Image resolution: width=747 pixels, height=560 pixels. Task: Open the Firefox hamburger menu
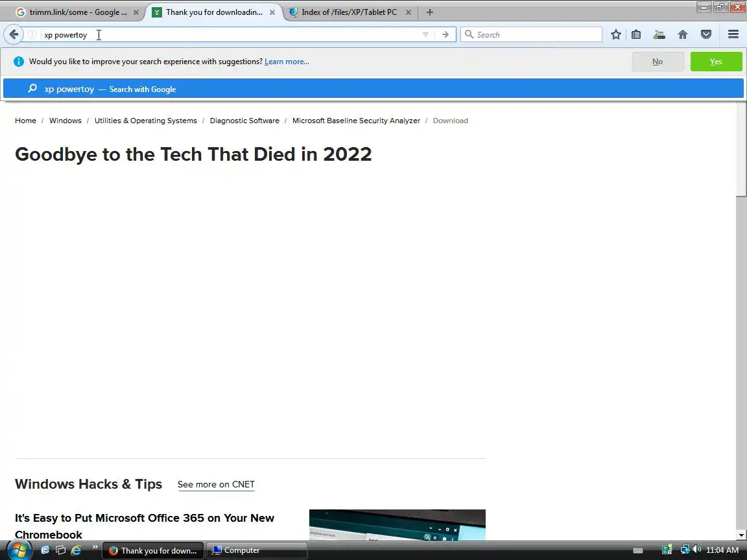point(733,34)
